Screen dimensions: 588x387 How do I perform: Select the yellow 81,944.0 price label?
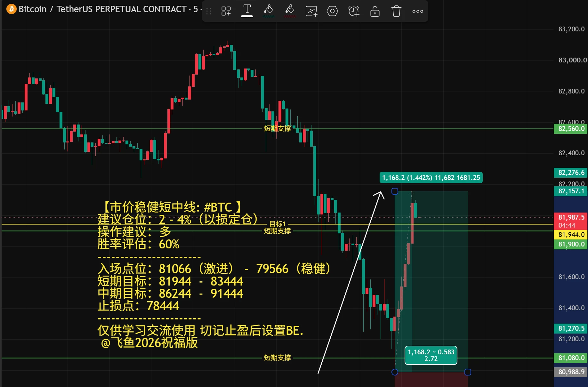571,235
